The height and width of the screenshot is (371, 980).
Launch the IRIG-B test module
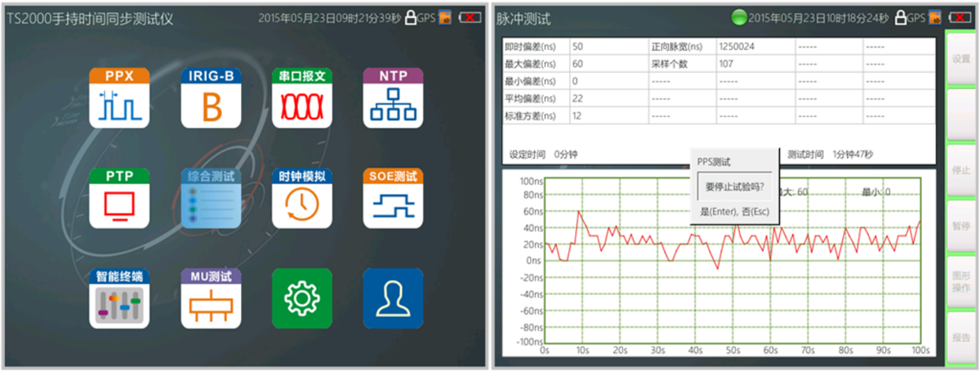click(x=211, y=98)
